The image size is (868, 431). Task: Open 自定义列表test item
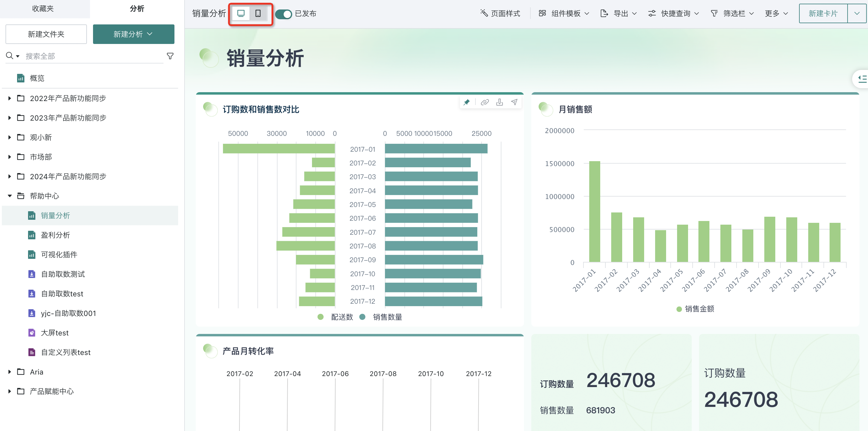tap(90, 353)
